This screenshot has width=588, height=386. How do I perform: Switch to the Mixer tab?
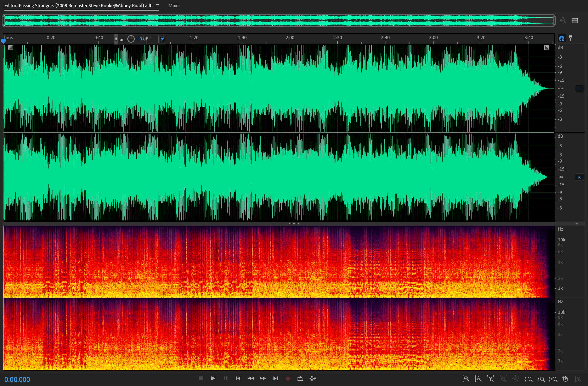click(x=174, y=6)
